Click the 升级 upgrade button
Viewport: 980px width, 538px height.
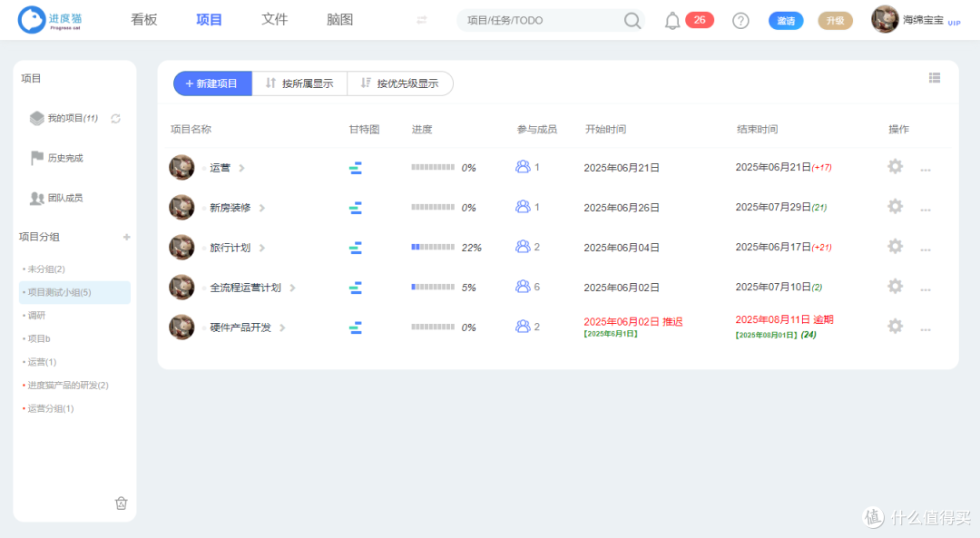[835, 21]
